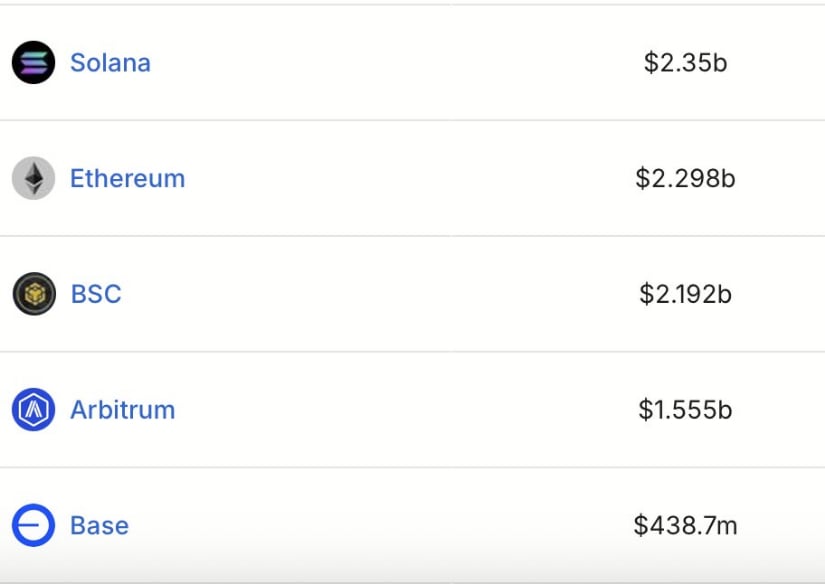Click the Base blue circle icon
Screen dimensions: 825x584
33,525
